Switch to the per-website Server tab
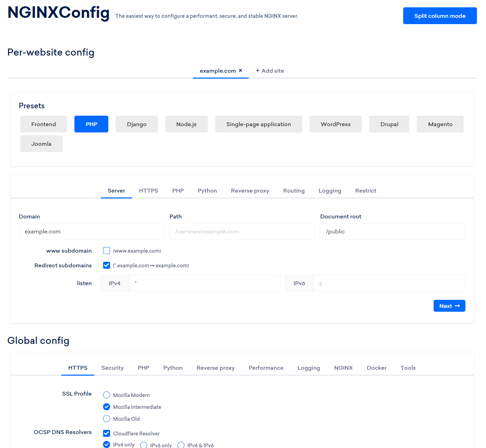This screenshot has width=486, height=448. [x=116, y=191]
